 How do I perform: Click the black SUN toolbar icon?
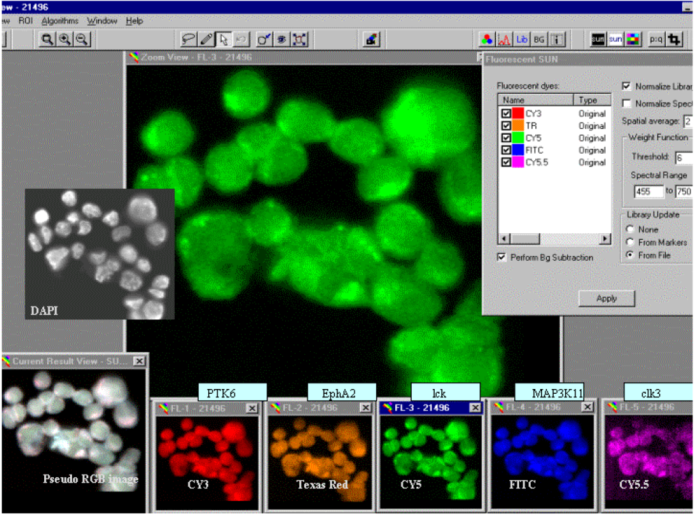pos(598,39)
